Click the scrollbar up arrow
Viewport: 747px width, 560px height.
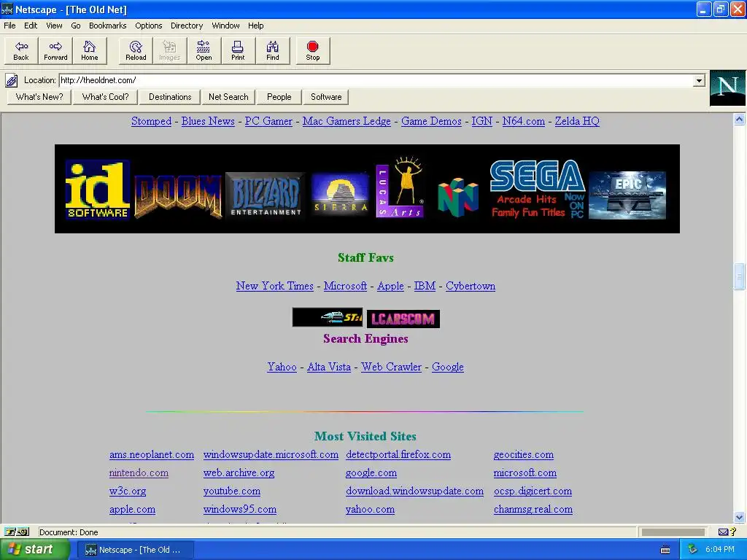[x=739, y=119]
